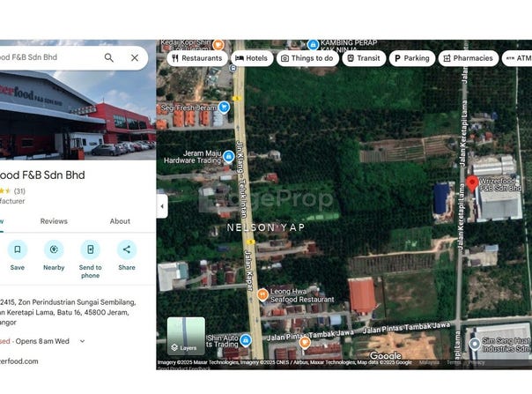Expand the opening hours chevron
This screenshot has height=394, width=532.
click(x=82, y=341)
